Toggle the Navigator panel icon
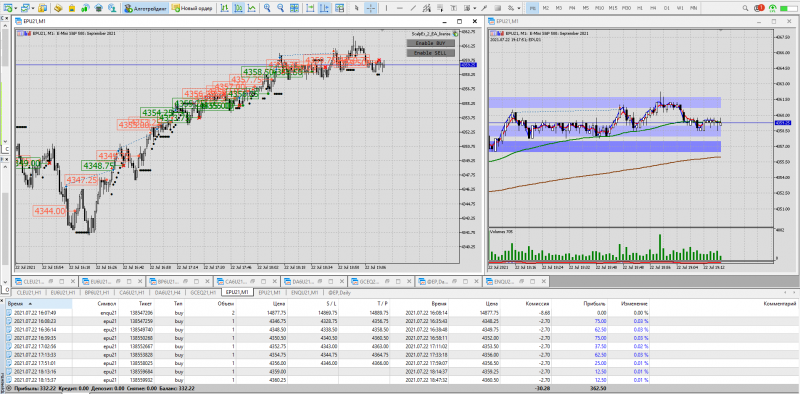Screen dimensions: 800x394 point(72,8)
